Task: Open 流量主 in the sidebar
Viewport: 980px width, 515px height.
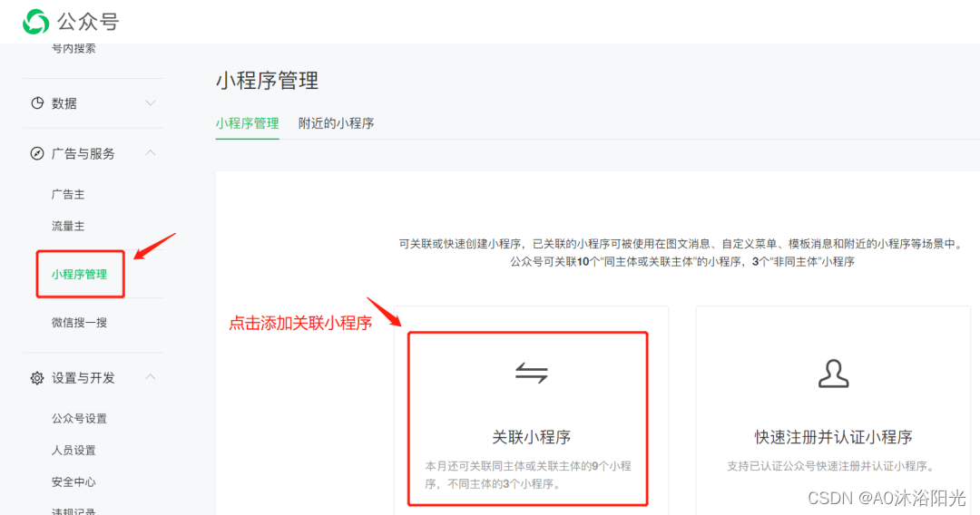Action: (x=68, y=226)
